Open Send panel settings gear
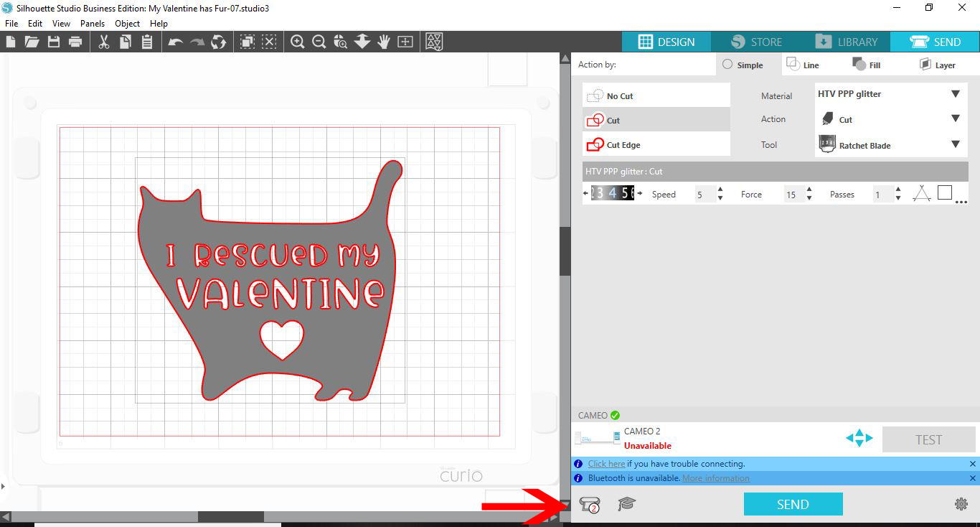Screen dimensions: 980x527 click(x=961, y=504)
